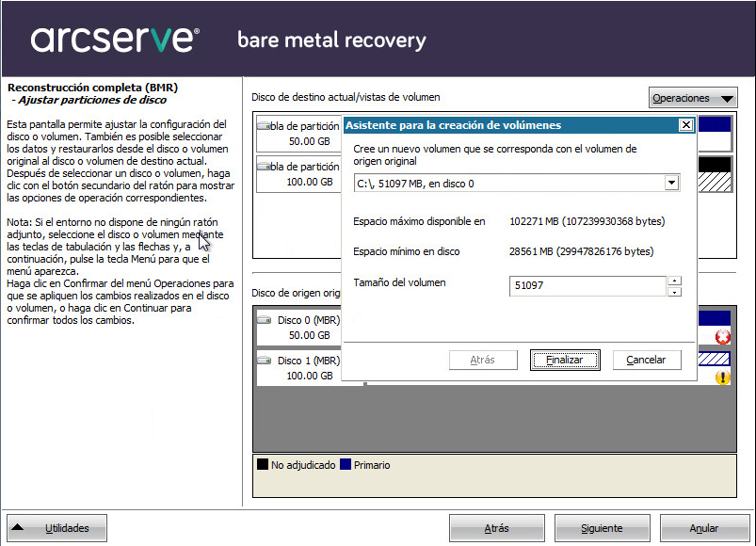
Task: Click the red error icon on Disco 0
Action: (722, 337)
